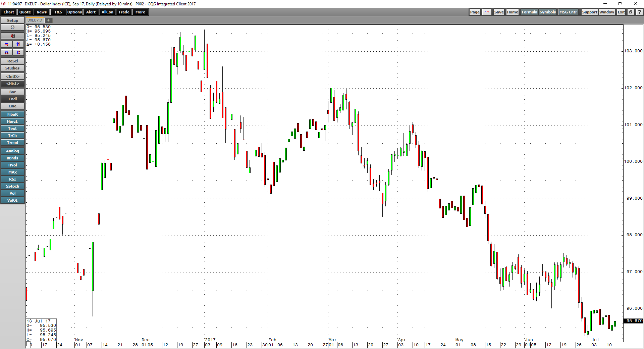Open the Quote menu
Viewport: 644px width, 349px height.
(25, 12)
